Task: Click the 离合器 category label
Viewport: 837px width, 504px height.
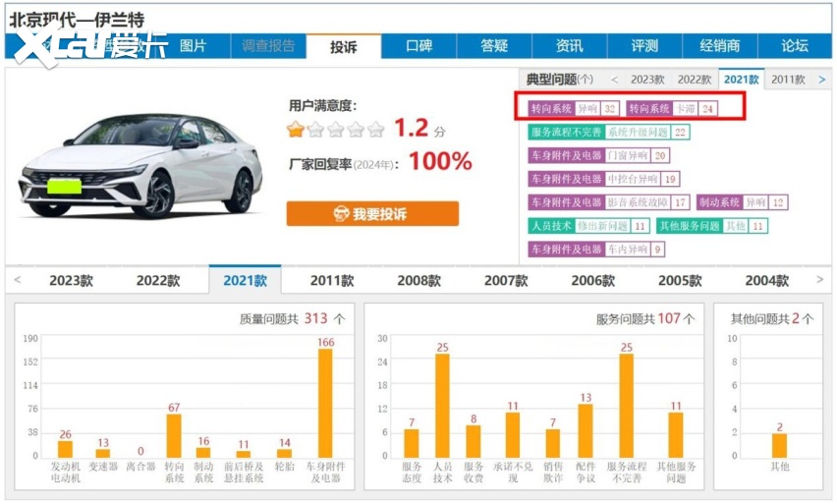Action: [x=140, y=467]
